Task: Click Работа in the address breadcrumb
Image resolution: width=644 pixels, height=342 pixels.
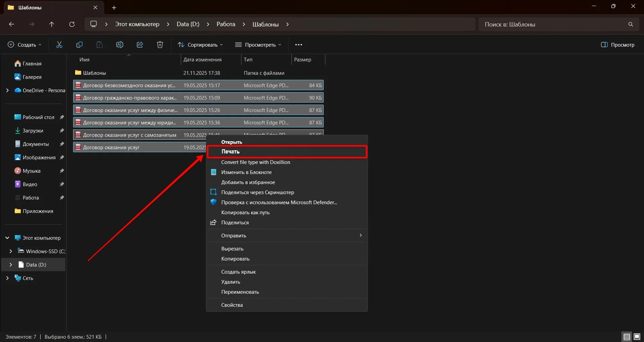Action: [x=226, y=24]
